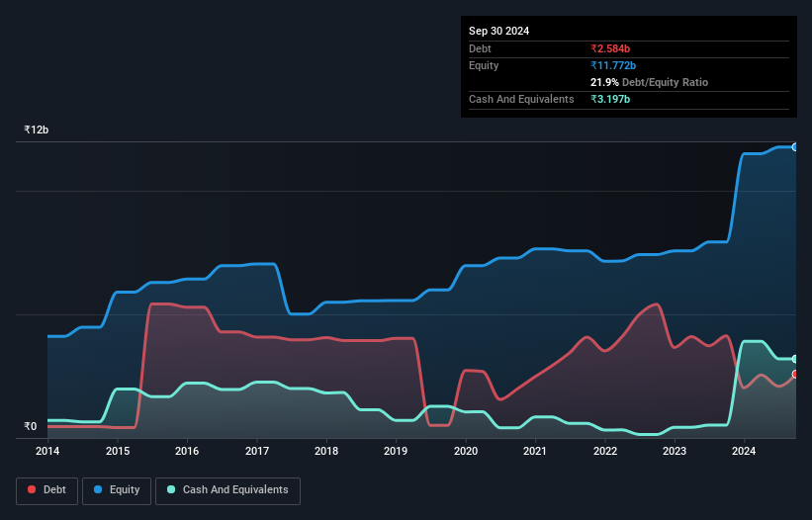
Task: Click the ₹3.197b cash value in tooltip
Action: pyautogui.click(x=610, y=99)
